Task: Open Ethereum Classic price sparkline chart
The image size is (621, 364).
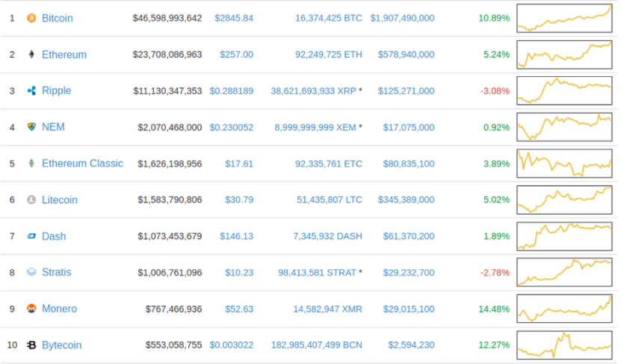Action: 564,164
